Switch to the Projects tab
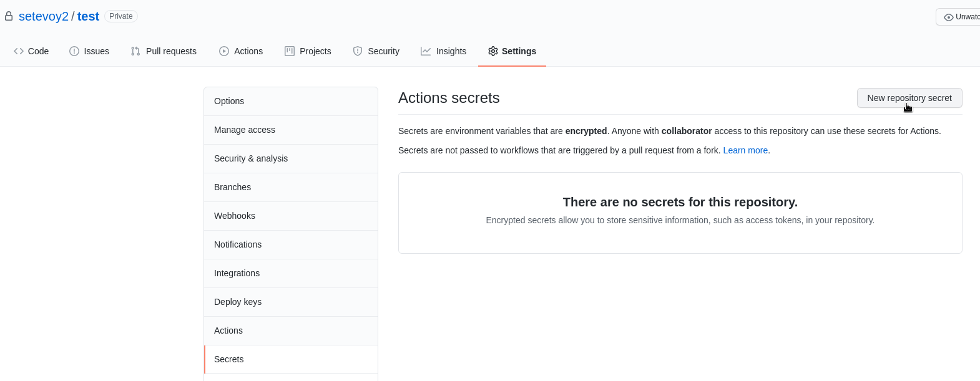980x381 pixels. (x=308, y=51)
